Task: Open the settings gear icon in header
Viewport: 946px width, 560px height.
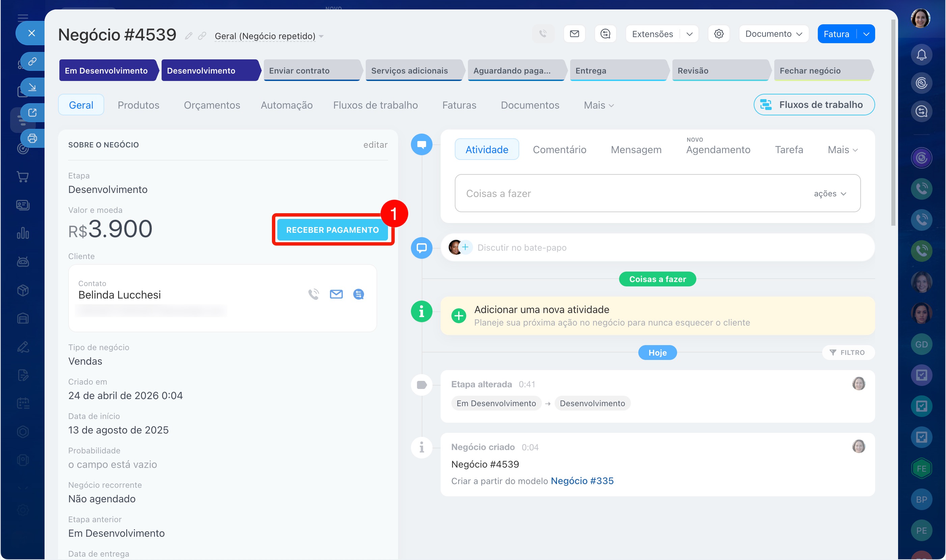Action: point(719,34)
